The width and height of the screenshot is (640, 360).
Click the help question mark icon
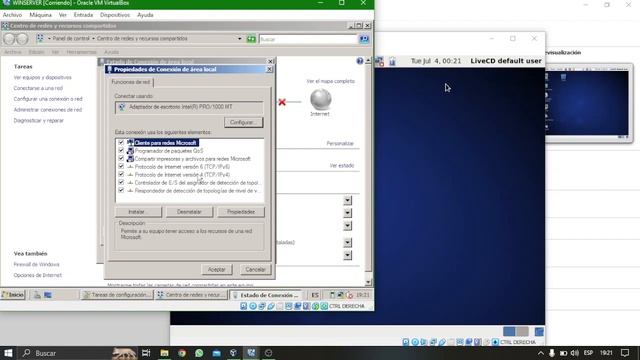tap(360, 61)
